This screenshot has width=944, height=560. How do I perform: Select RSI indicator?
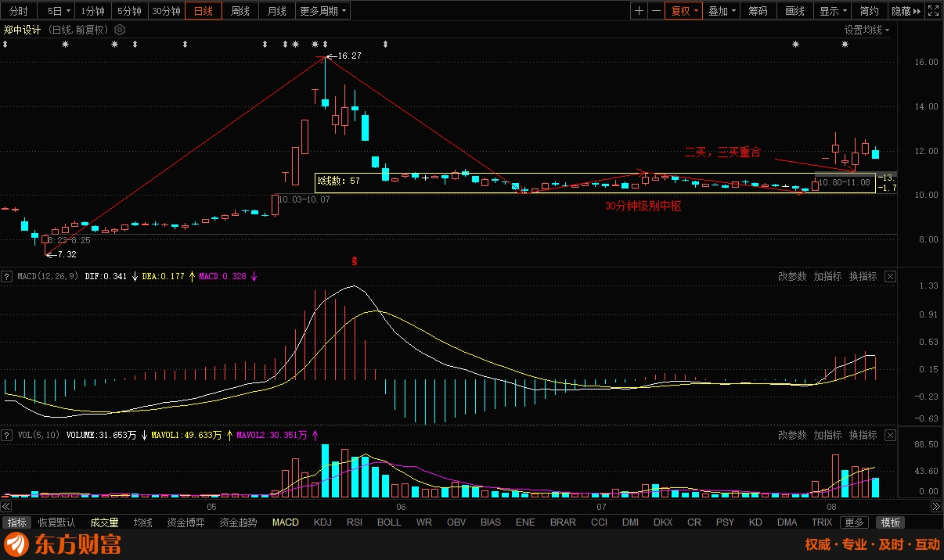355,522
